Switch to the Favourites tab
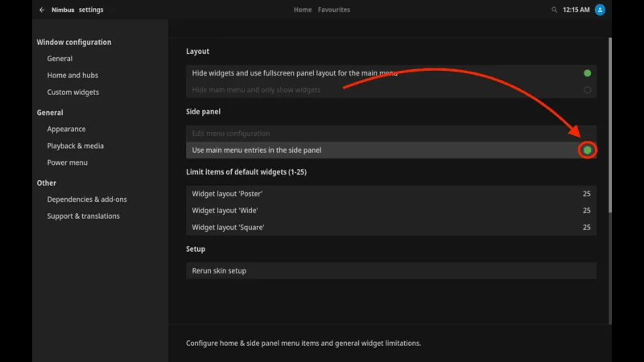The image size is (644, 362). tap(334, 10)
